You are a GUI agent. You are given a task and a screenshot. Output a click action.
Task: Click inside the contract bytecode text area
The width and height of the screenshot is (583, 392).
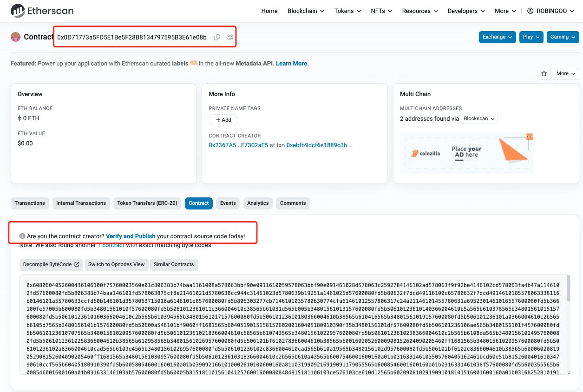[295, 324]
